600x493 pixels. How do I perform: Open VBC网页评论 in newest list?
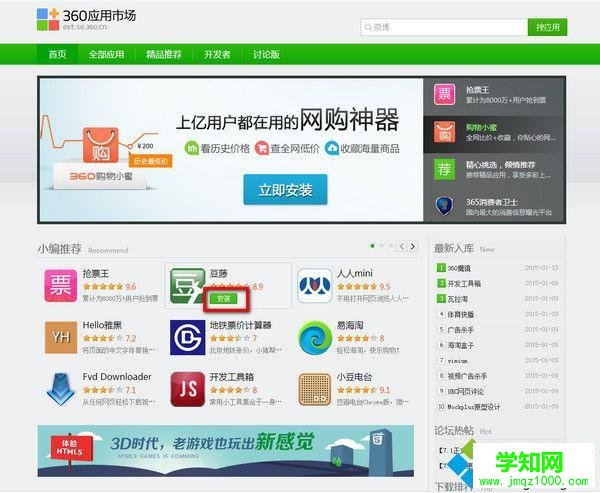466,391
